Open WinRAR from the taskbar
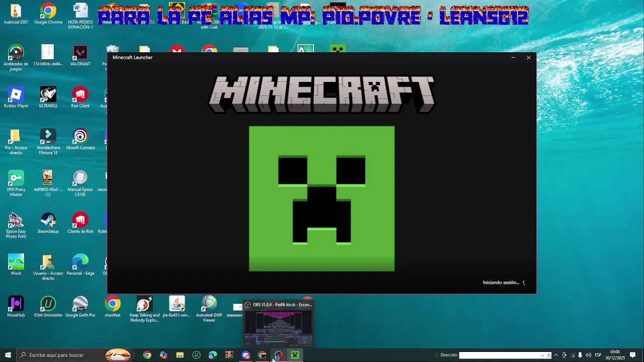The width and height of the screenshot is (644, 362). pos(229,355)
